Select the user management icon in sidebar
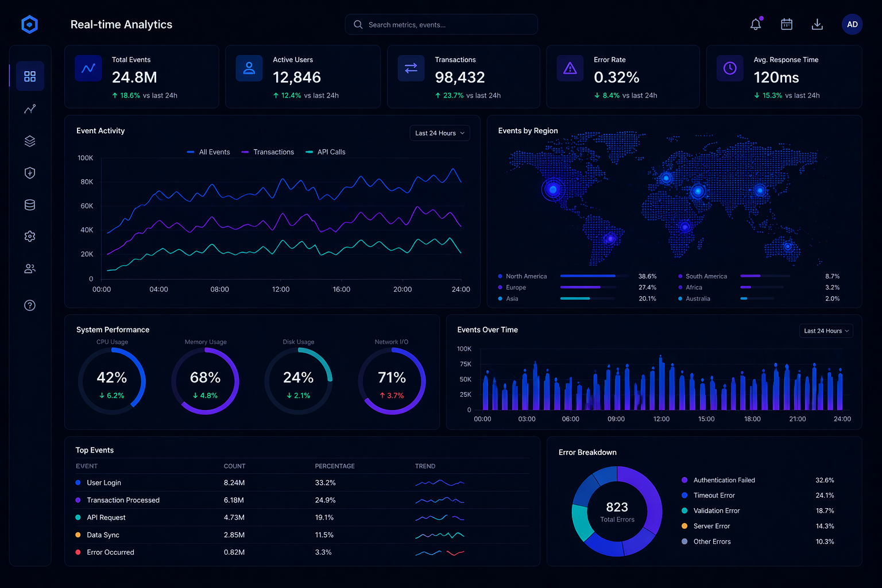The width and height of the screenshot is (882, 588). pos(30,268)
